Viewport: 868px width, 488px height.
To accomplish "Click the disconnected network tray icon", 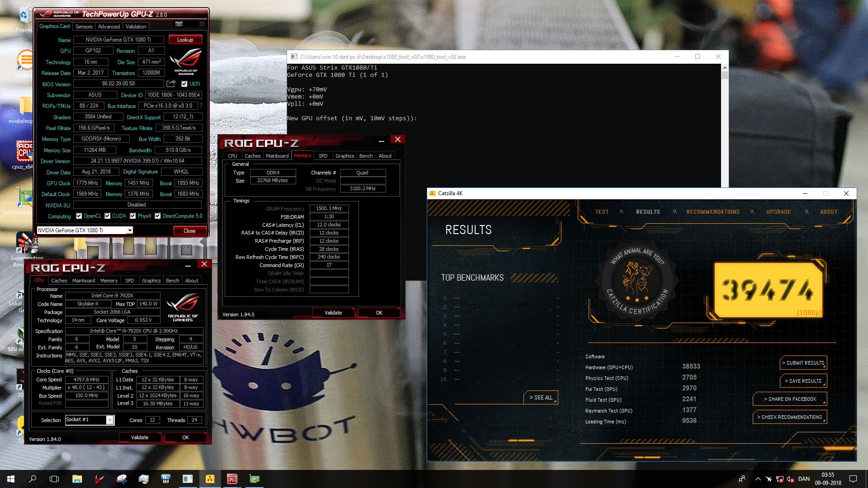I will (780, 479).
